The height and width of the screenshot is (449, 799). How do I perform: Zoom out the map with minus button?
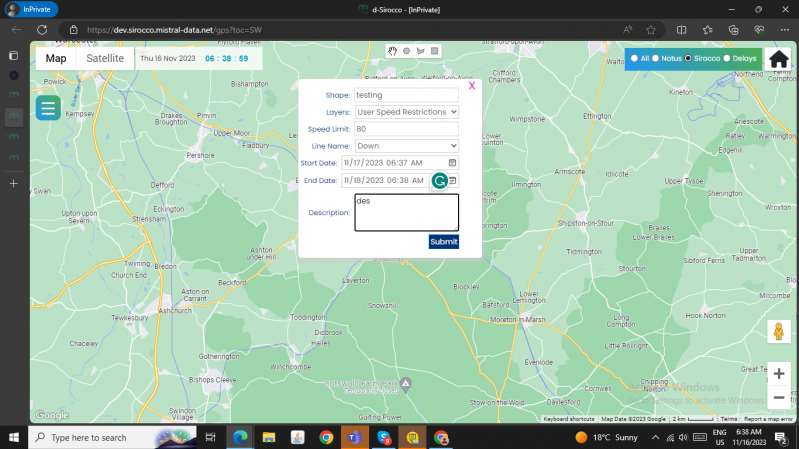pyautogui.click(x=779, y=398)
